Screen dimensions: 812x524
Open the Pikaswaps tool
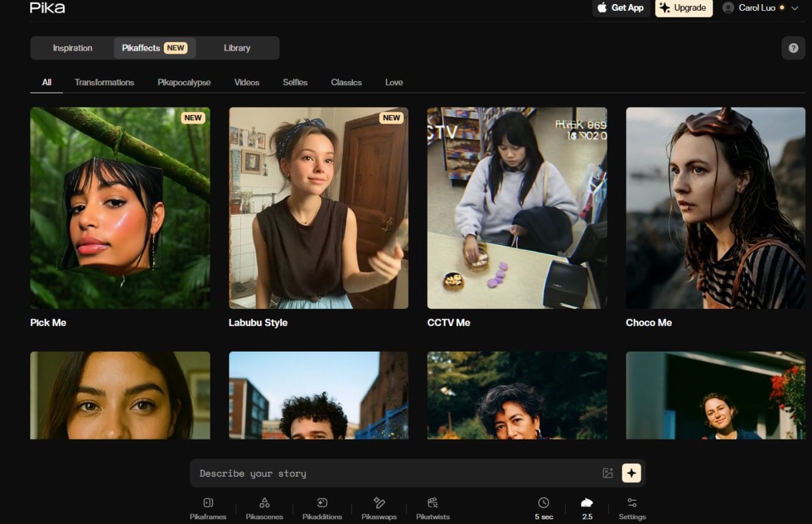click(x=379, y=503)
